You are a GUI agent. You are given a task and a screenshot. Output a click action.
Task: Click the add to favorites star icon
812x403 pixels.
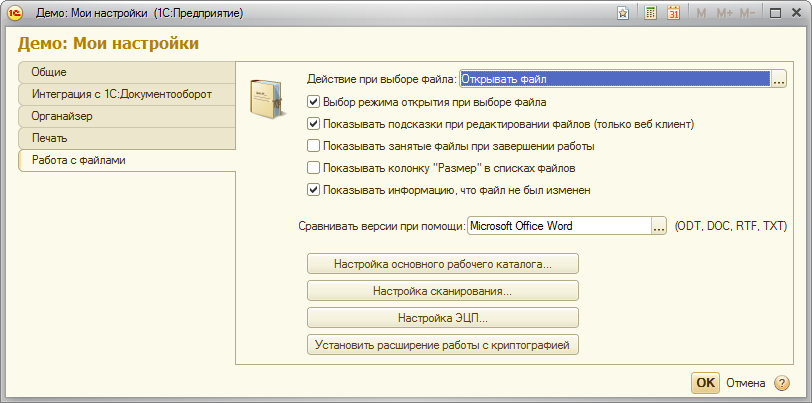click(x=623, y=13)
